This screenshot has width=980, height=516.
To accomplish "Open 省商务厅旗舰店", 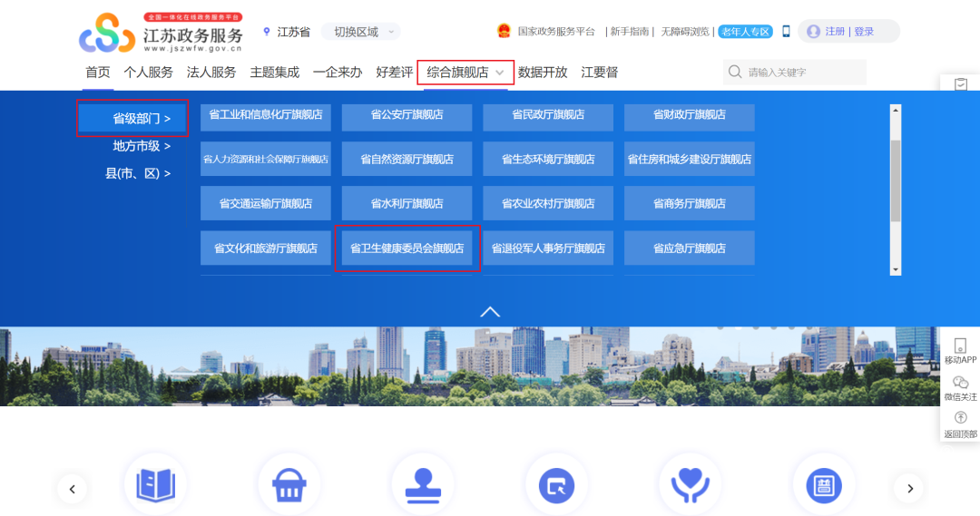I will (690, 203).
